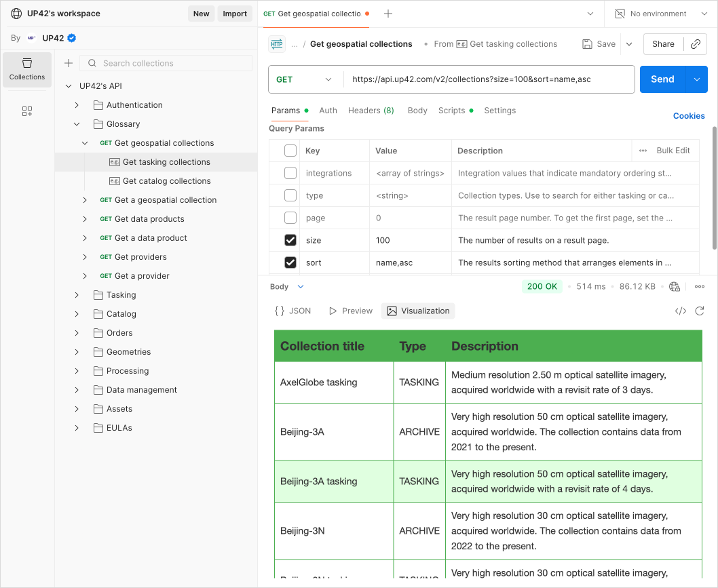718x588 pixels.
Task: Click the EULAs folder icon
Action: 98,428
